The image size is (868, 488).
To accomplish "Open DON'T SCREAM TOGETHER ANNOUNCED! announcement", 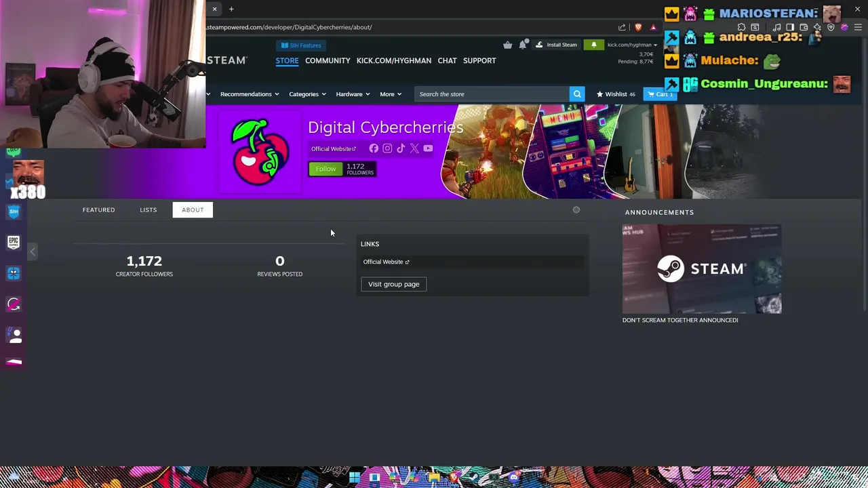I will coord(680,320).
